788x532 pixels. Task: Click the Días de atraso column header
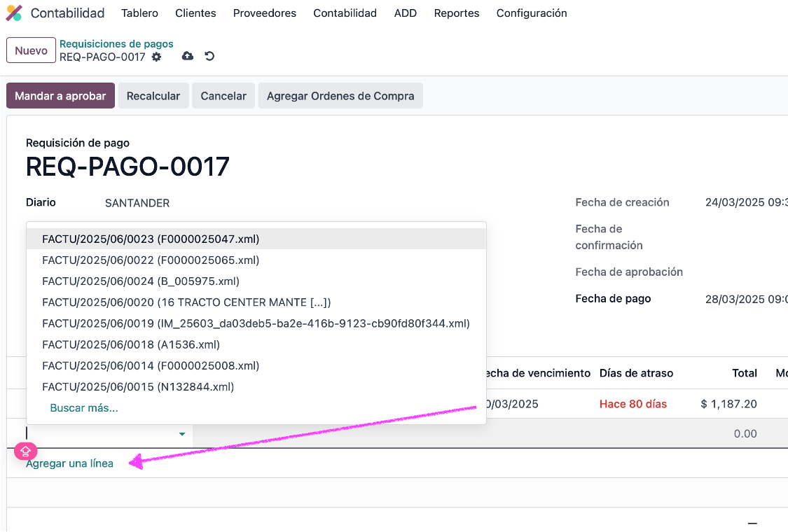[636, 373]
